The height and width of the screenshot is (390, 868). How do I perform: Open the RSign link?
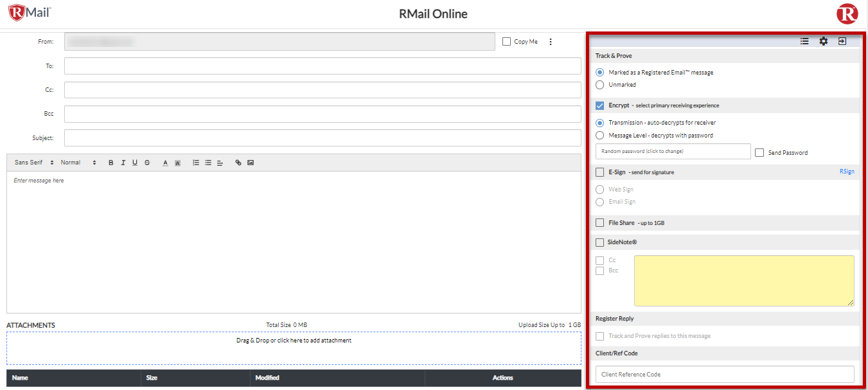pyautogui.click(x=847, y=171)
